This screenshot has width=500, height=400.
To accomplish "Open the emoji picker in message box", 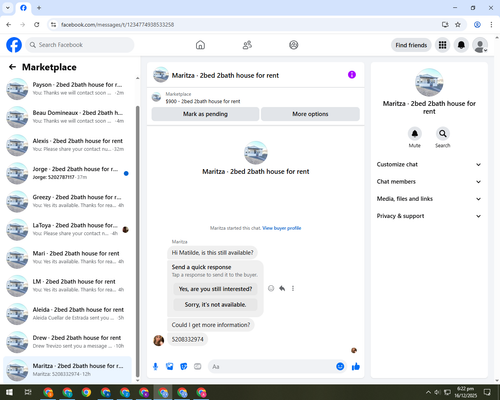I will coord(340,367).
